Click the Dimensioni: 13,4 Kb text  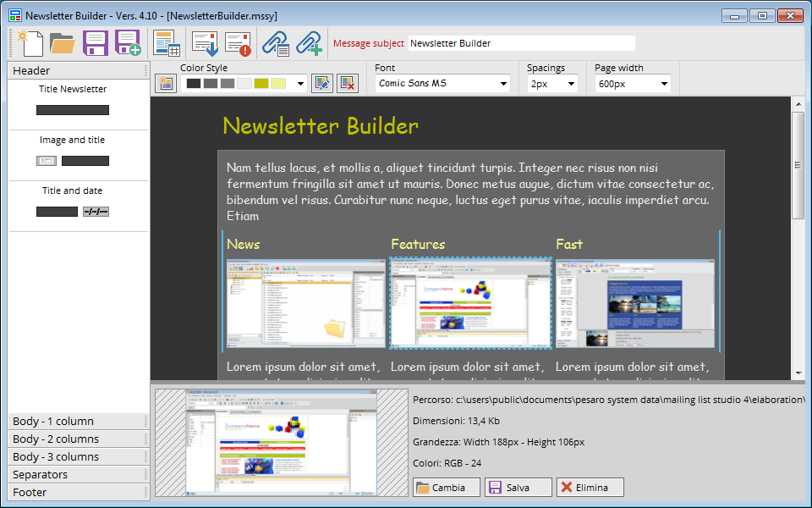(456, 421)
